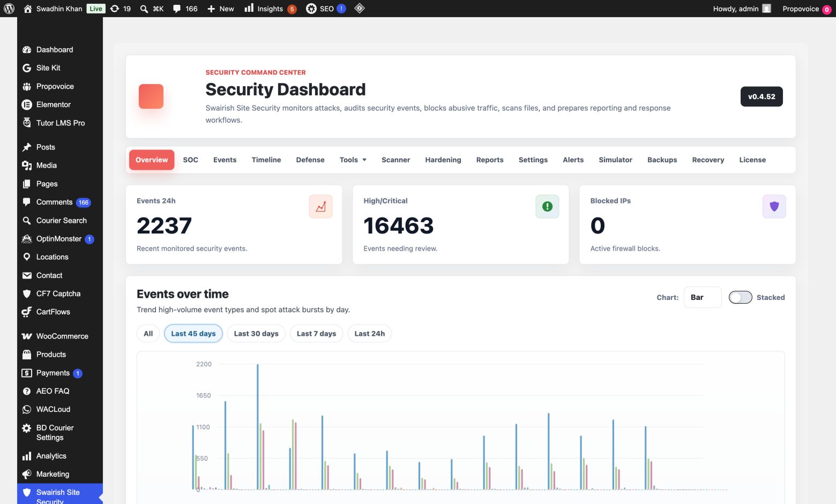Click the Courier Search magnifier icon

pos(27,221)
